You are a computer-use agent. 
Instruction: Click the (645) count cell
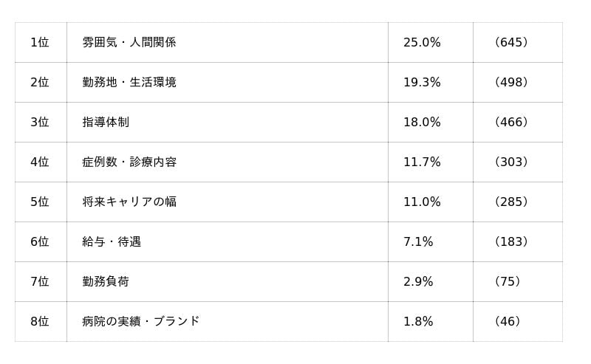click(511, 43)
